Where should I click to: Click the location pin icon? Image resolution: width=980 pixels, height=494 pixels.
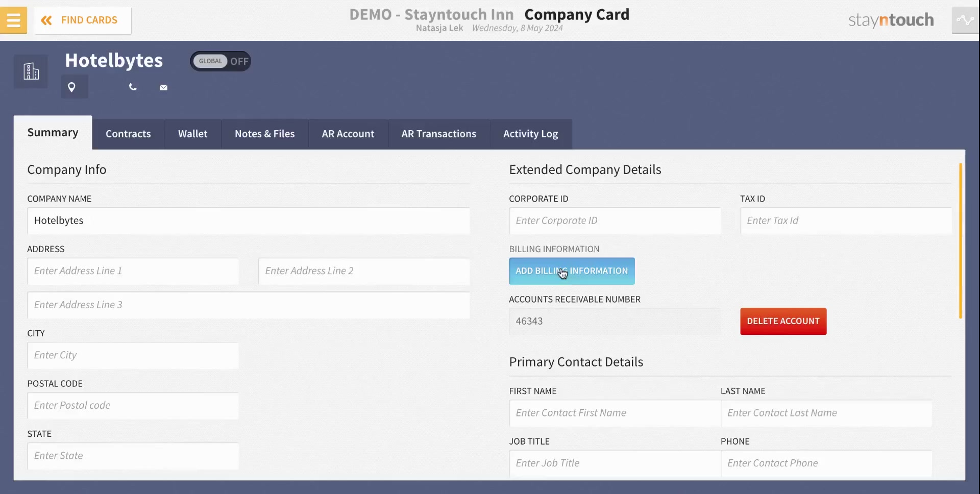[x=72, y=87]
